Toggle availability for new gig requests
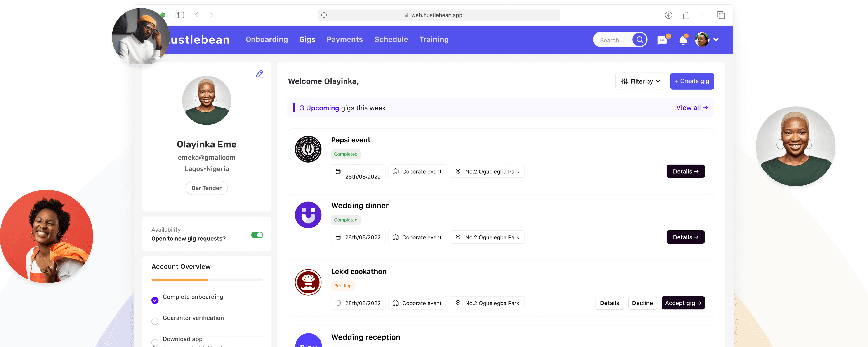Image resolution: width=868 pixels, height=347 pixels. pos(257,235)
